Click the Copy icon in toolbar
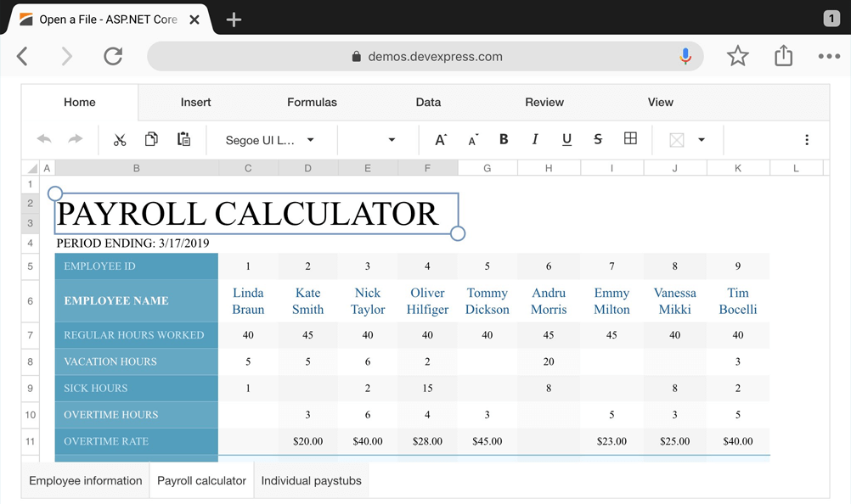 pyautogui.click(x=151, y=140)
